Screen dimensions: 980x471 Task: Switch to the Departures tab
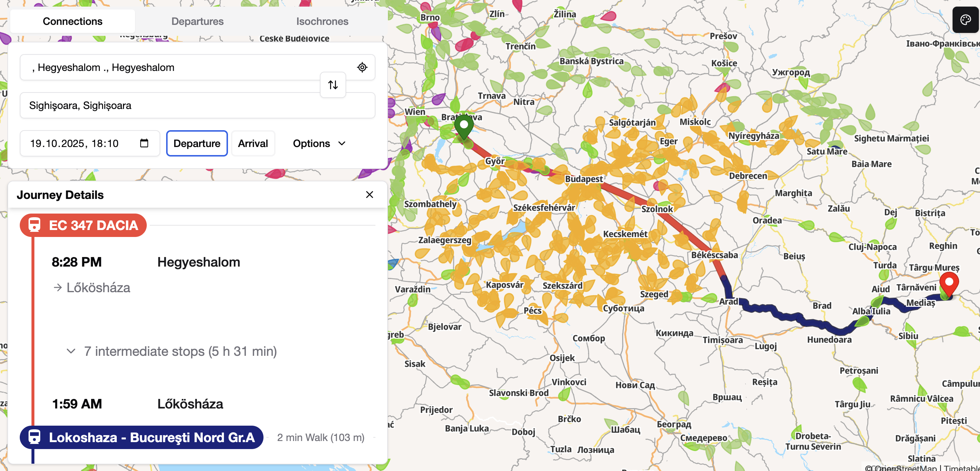pos(197,21)
